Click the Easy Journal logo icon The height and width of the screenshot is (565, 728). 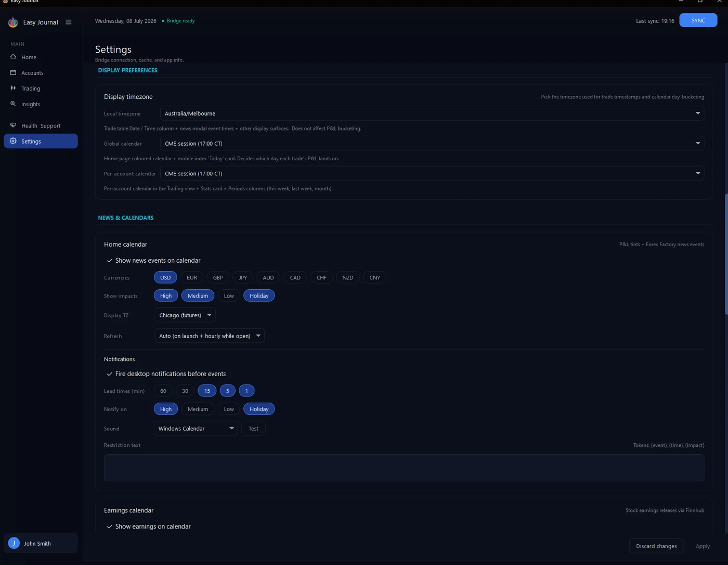click(13, 22)
